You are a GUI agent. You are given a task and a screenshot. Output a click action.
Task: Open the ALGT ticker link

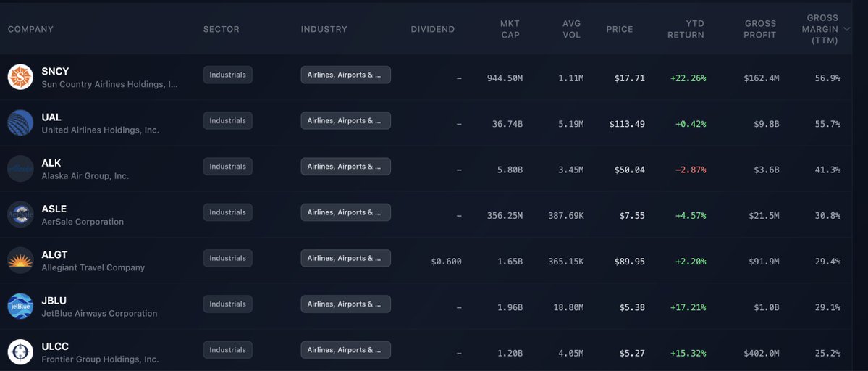coord(54,255)
